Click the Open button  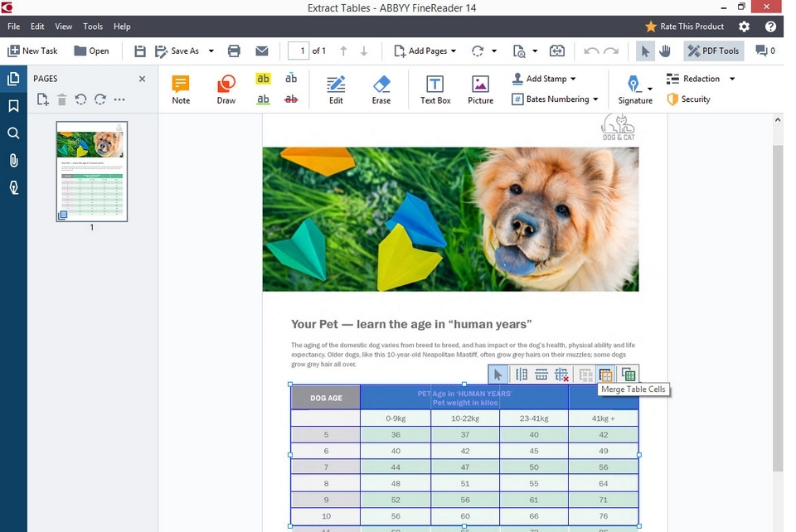(91, 51)
